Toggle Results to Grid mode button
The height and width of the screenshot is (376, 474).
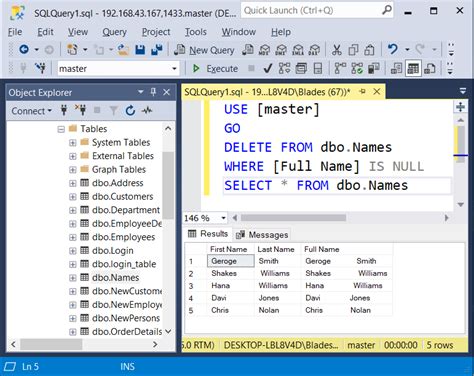[x=413, y=69]
